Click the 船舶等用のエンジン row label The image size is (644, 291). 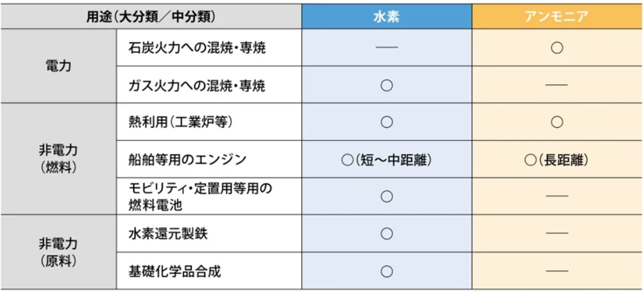187,160
